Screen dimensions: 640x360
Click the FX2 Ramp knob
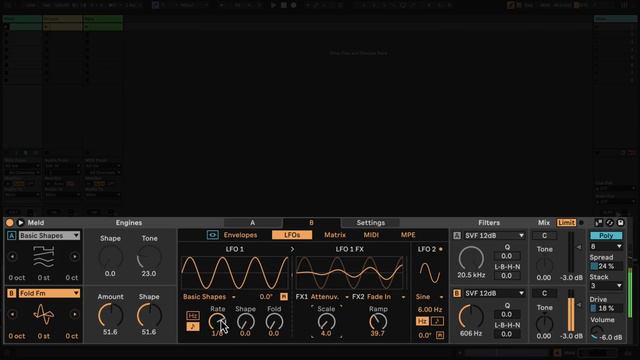[378, 322]
